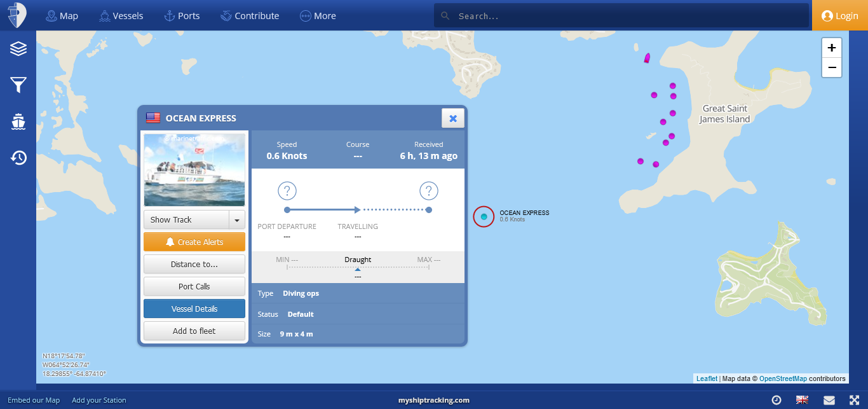868x409 pixels.
Task: Click the US flag icon in popup
Action: click(x=153, y=118)
